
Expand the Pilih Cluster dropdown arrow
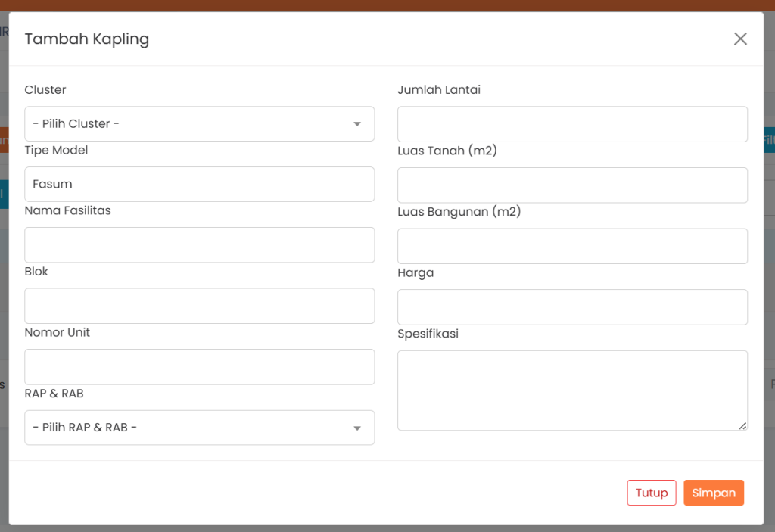[357, 124]
